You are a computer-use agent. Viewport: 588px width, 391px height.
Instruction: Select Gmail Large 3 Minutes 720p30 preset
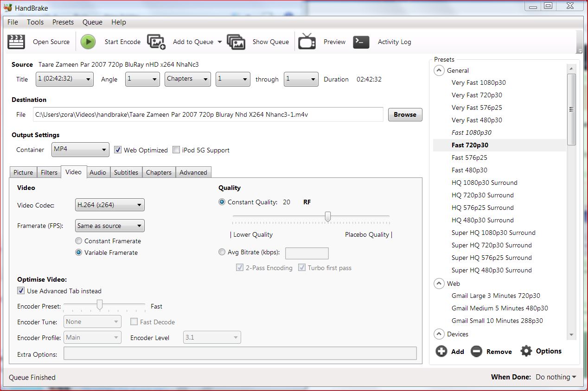(496, 296)
